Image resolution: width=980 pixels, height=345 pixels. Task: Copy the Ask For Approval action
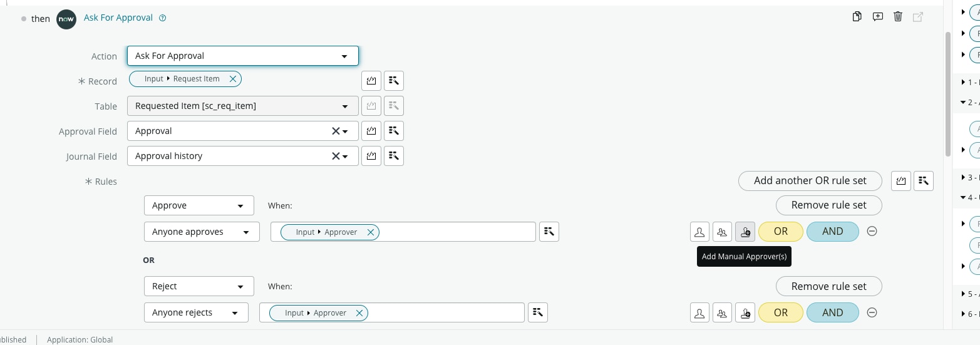click(x=857, y=17)
